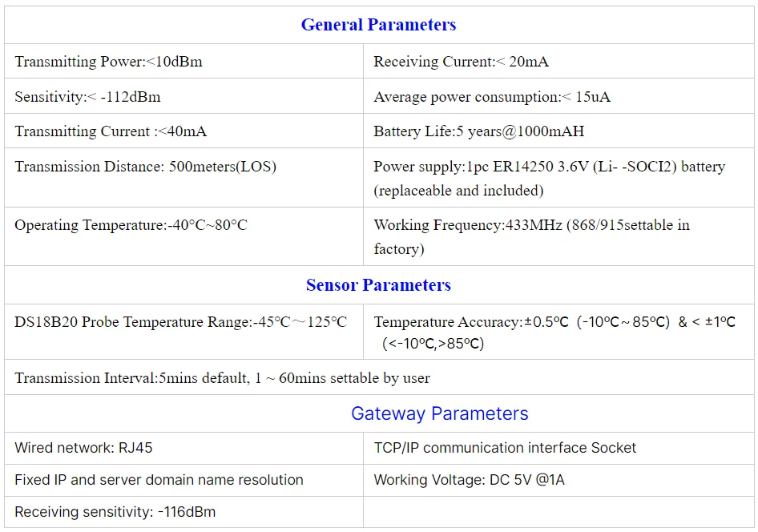
Task: Select the Transmitting Current cell
Action: point(111,131)
